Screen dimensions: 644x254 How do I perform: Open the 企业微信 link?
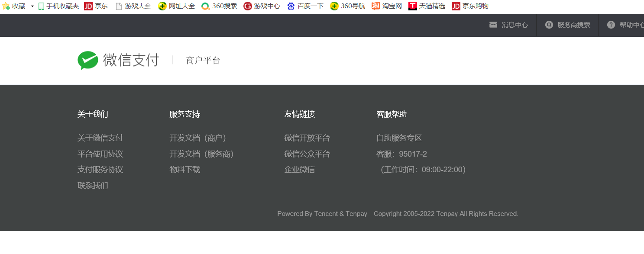coord(300,170)
